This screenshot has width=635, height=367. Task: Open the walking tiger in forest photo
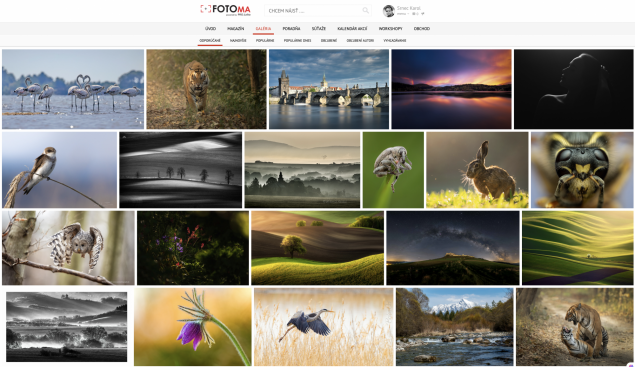[x=207, y=89]
